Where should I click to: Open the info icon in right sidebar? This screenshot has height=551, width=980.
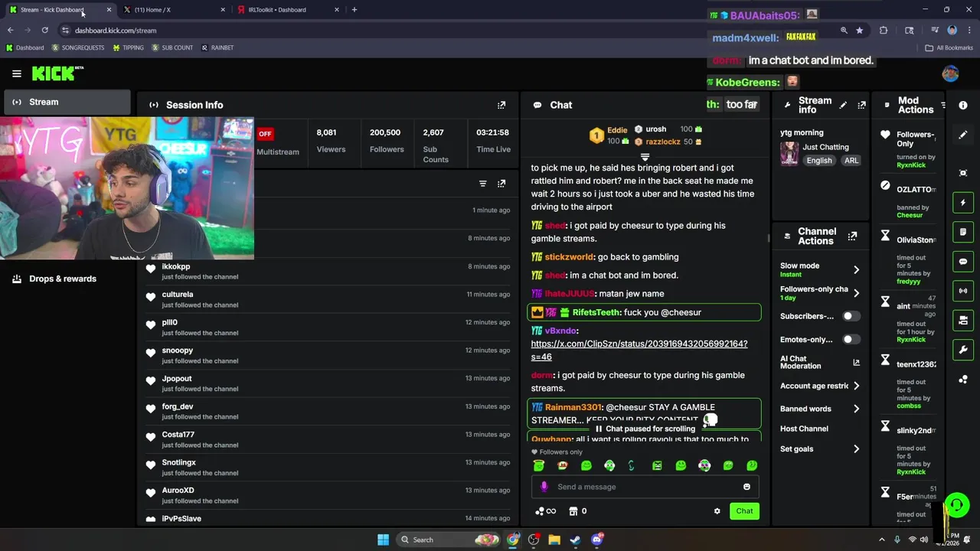click(x=963, y=105)
